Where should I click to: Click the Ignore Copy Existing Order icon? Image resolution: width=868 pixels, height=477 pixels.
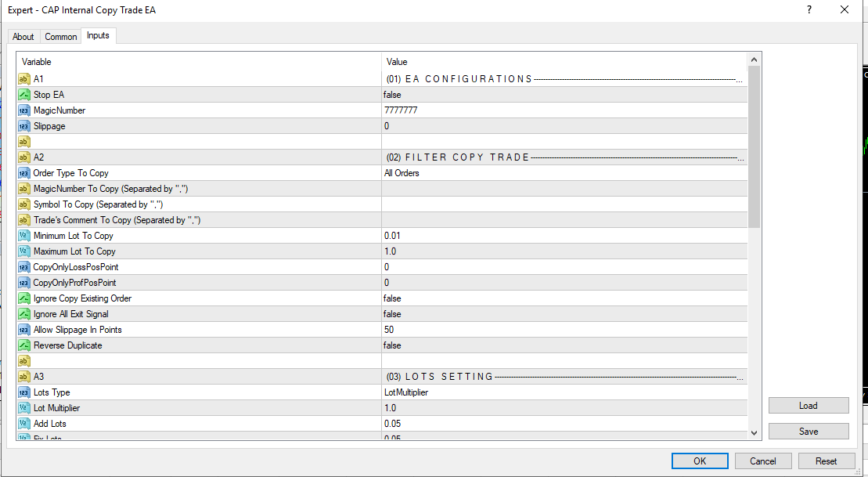pos(24,298)
